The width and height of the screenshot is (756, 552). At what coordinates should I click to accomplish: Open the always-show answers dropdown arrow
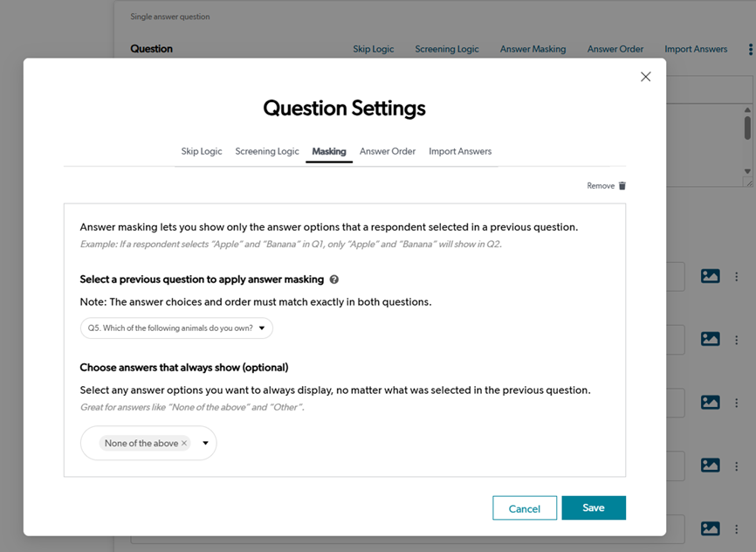tap(206, 443)
